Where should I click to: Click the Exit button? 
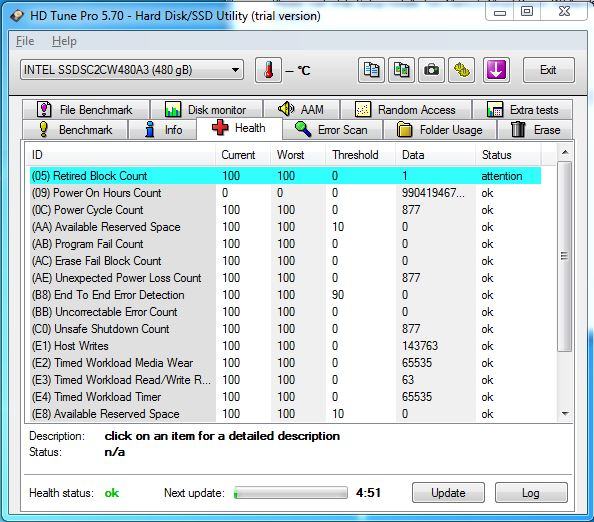point(549,70)
